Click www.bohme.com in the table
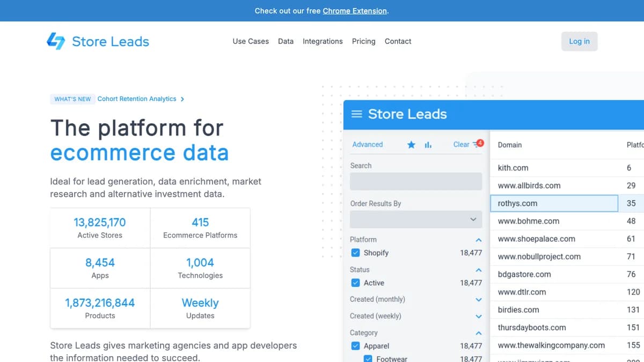 coord(529,221)
